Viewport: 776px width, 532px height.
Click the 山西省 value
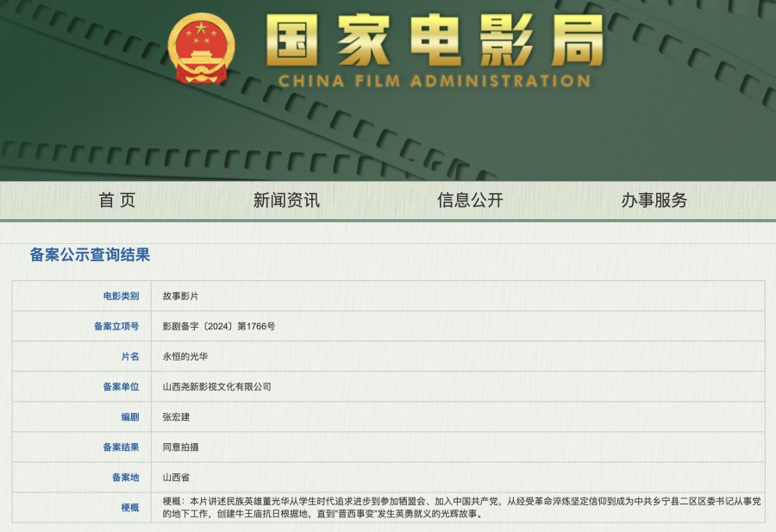click(176, 477)
